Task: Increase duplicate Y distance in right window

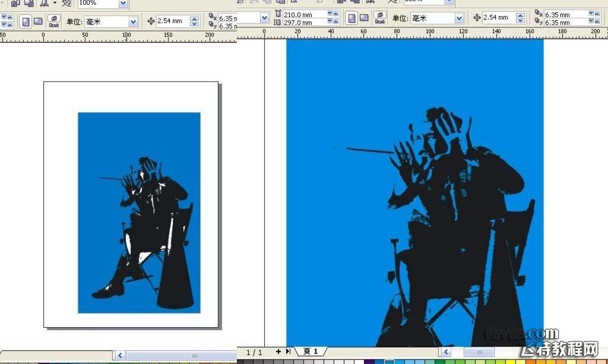Action: click(x=597, y=22)
